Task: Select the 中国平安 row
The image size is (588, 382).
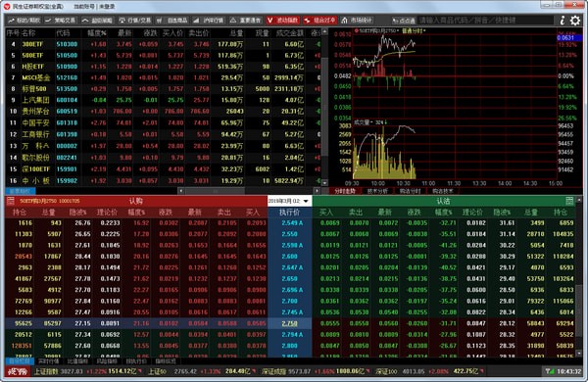Action: pos(163,123)
